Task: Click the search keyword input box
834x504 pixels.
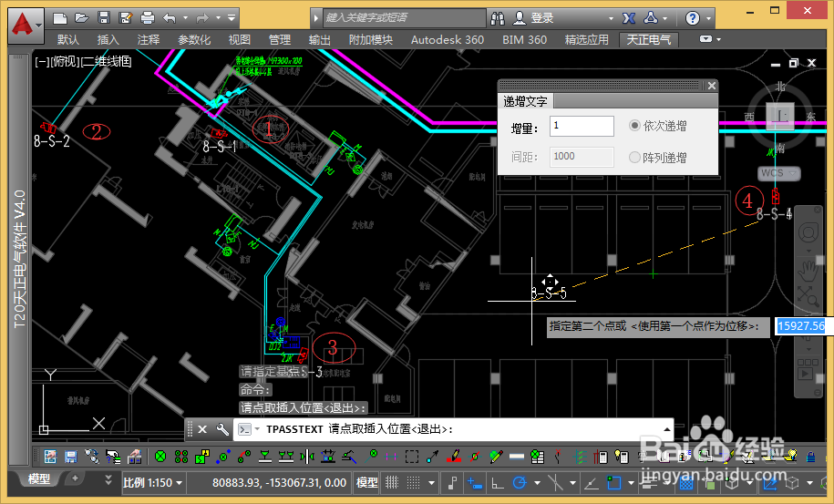Action: [x=404, y=18]
